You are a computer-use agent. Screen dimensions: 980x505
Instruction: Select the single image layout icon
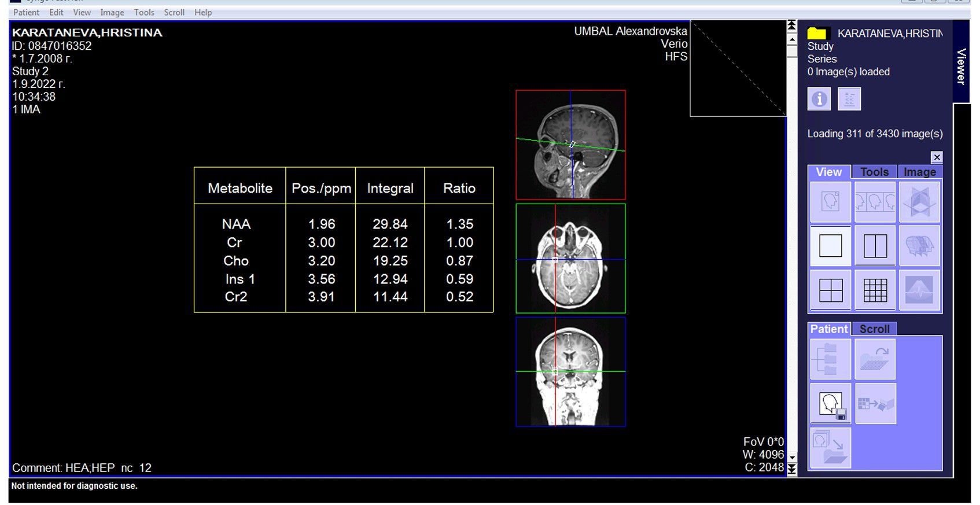point(830,246)
